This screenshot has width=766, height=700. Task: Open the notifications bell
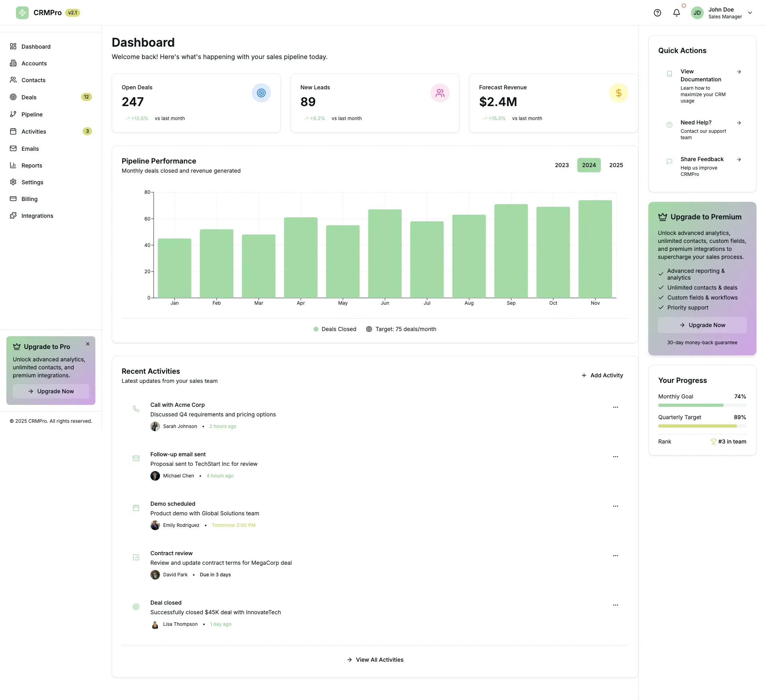point(676,13)
